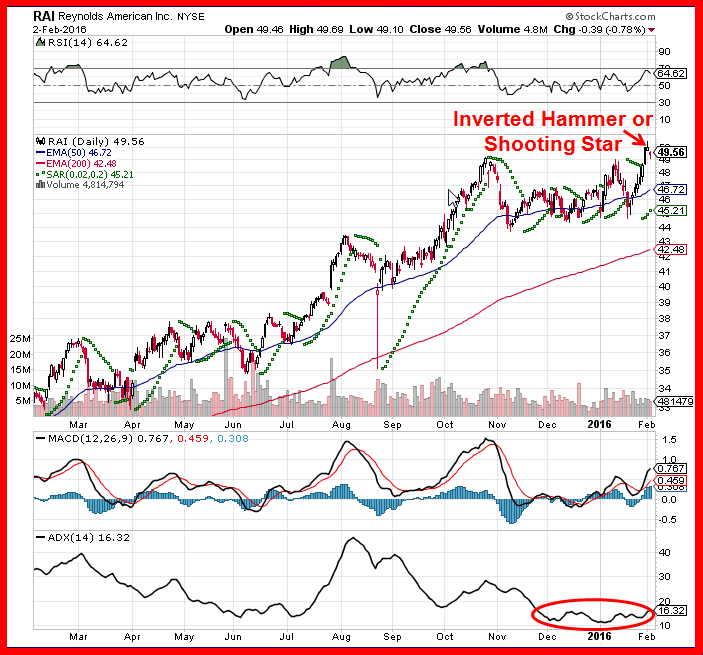703x655 pixels.
Task: Click the 5M level on the volume axis
Action: (23, 401)
